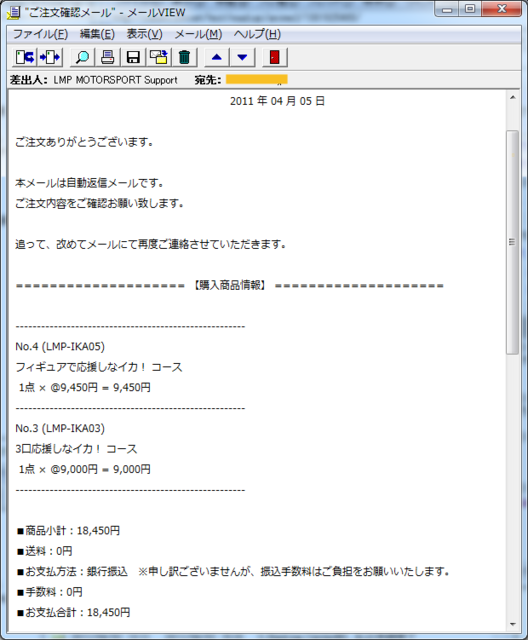
Task: Click the line 追って、改めてメールにて再度ご連絡
Action: (151, 244)
